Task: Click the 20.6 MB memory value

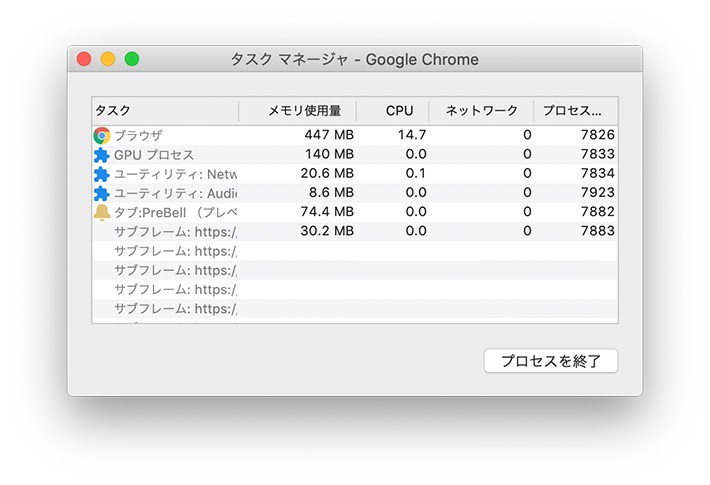Action: (327, 173)
